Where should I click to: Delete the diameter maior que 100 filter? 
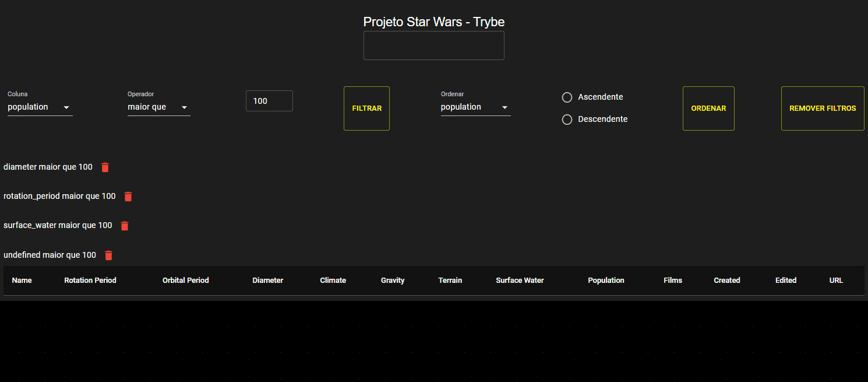[105, 167]
